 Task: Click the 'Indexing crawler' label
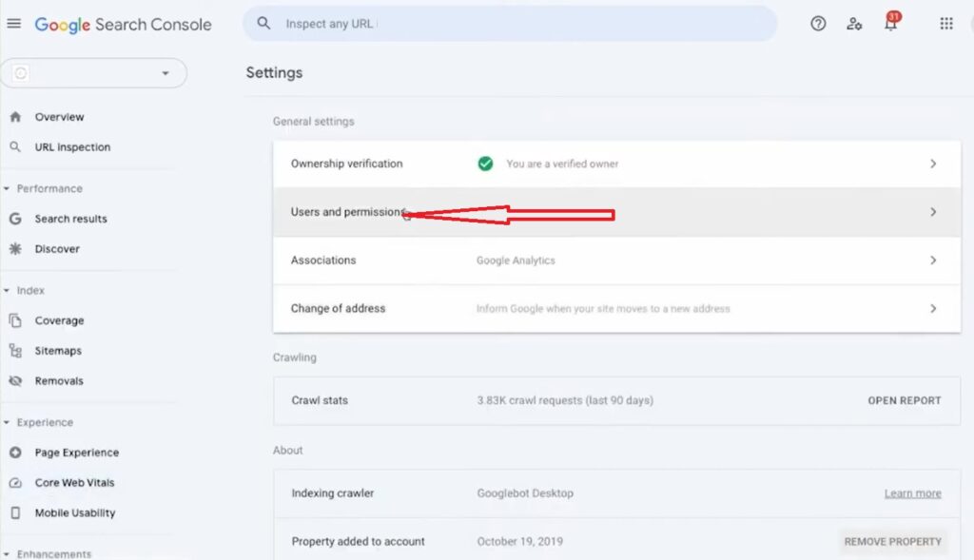pyautogui.click(x=332, y=492)
